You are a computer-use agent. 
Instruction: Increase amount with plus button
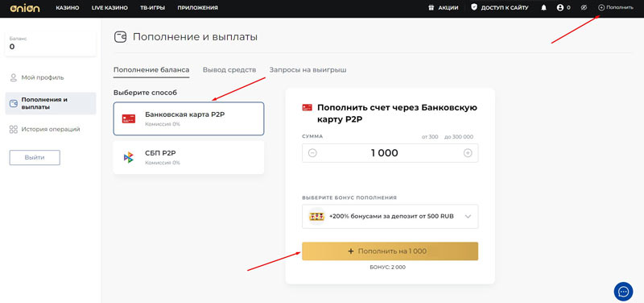(468, 153)
